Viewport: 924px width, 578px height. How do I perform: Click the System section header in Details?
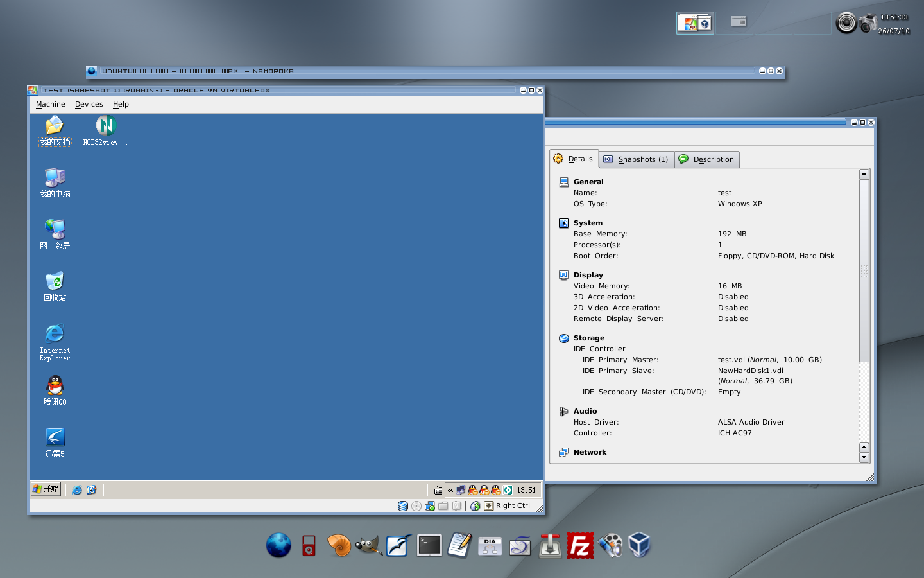[588, 223]
